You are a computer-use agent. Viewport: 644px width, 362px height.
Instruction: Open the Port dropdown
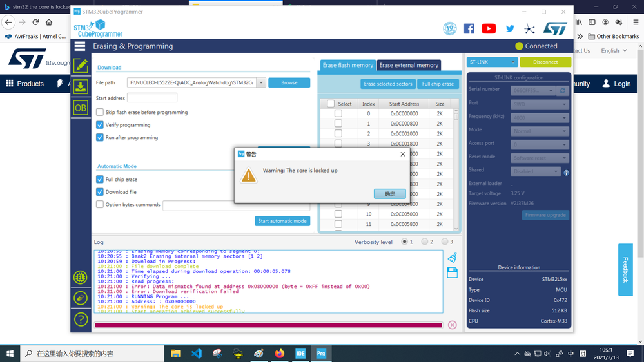click(x=540, y=104)
